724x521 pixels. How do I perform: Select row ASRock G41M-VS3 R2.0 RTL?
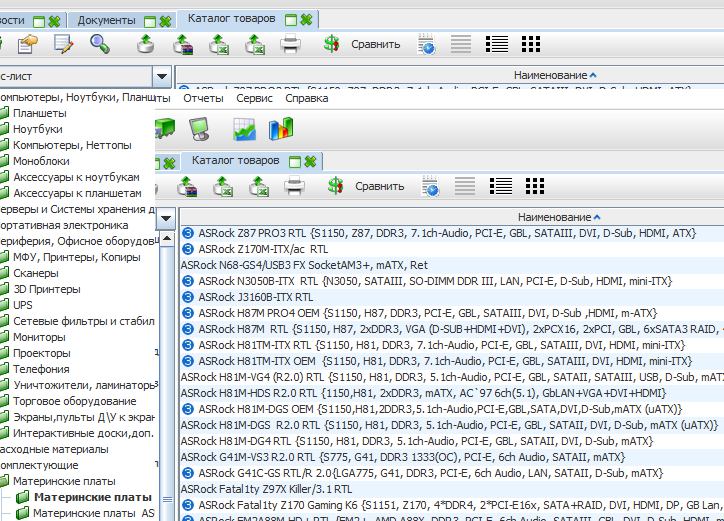pyautogui.click(x=450, y=457)
